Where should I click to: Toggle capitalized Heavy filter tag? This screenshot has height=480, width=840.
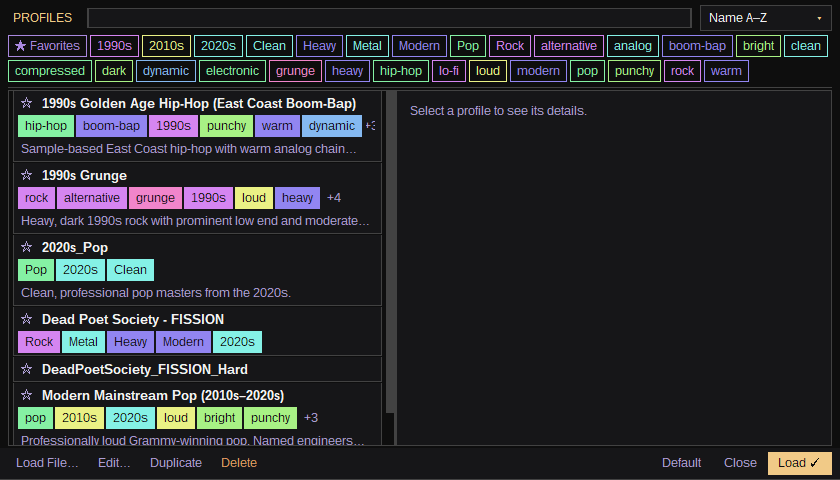click(x=319, y=46)
